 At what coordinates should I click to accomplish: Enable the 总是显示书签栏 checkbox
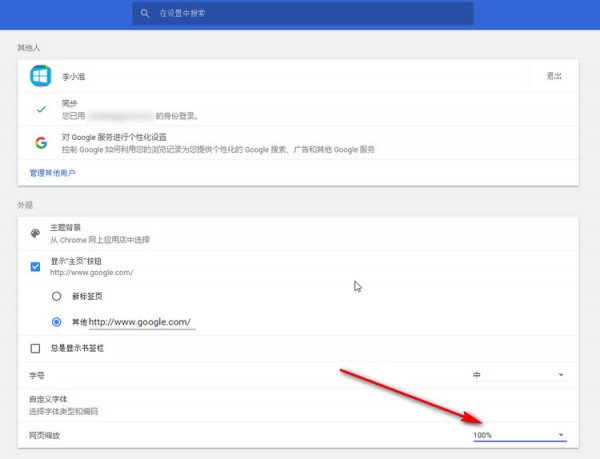(36, 348)
